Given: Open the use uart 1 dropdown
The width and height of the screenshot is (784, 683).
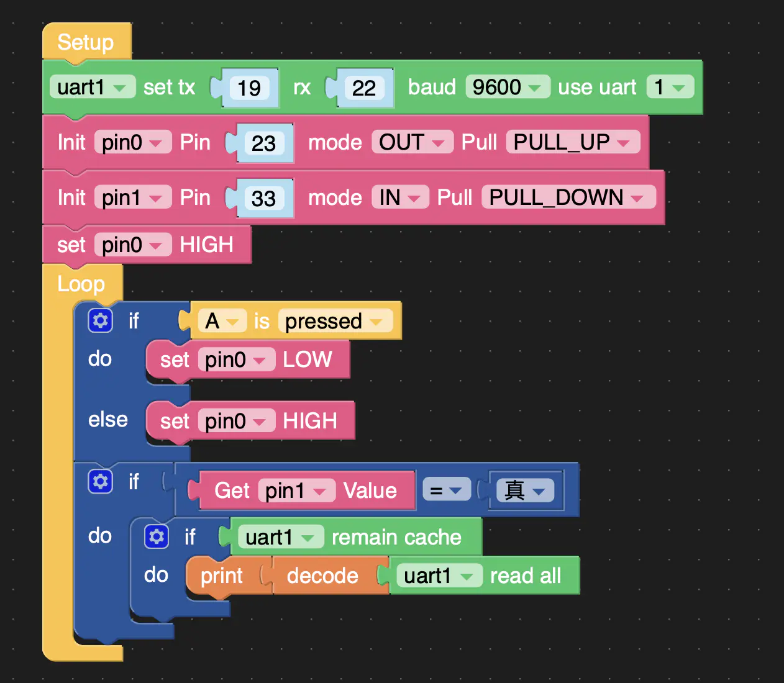Looking at the screenshot, I should pyautogui.click(x=670, y=88).
